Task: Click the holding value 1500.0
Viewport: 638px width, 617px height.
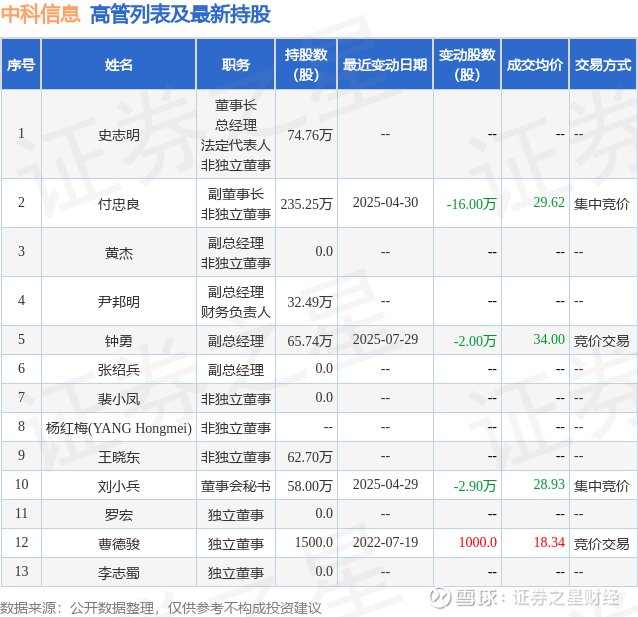Action: tap(314, 542)
